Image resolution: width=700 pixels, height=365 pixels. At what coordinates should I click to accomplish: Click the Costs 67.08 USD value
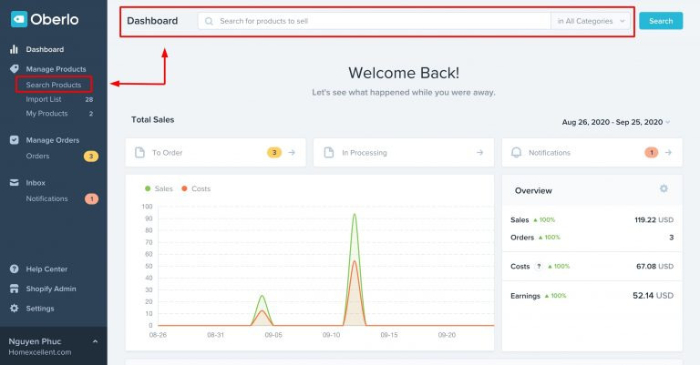click(655, 266)
